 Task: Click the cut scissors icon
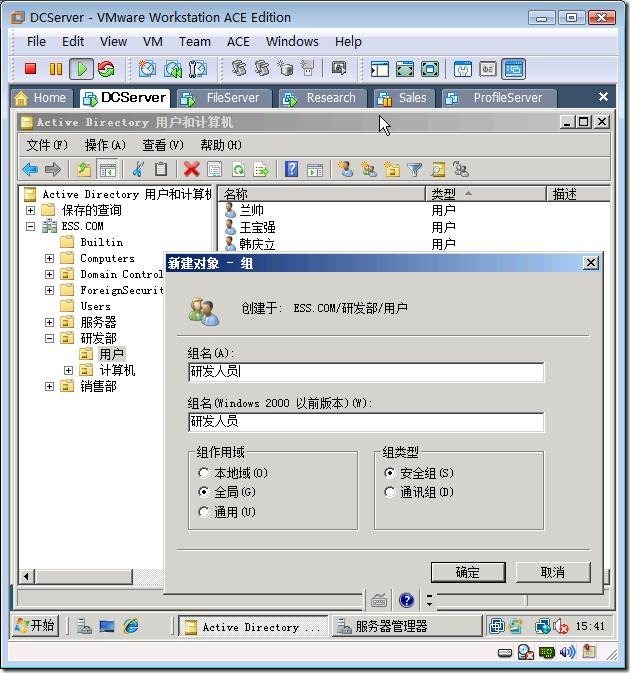(x=138, y=170)
